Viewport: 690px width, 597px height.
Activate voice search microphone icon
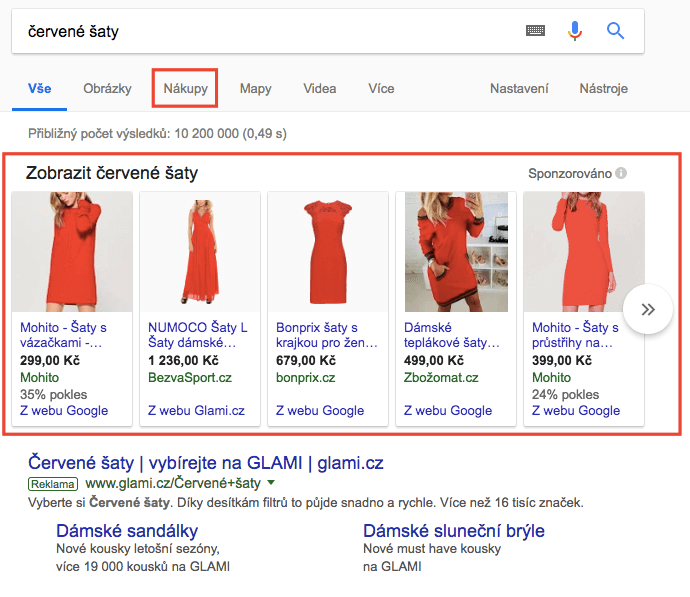[x=574, y=31]
